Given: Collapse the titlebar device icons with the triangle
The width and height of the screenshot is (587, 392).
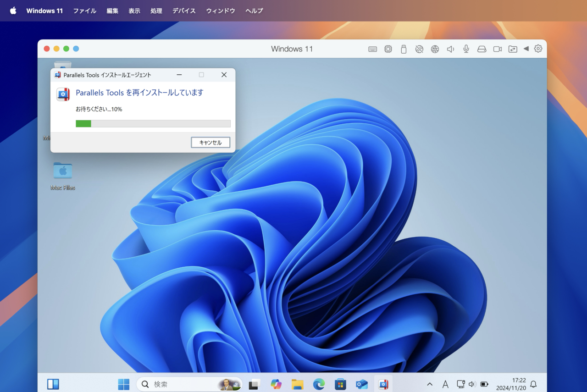Looking at the screenshot, I should click(x=526, y=49).
